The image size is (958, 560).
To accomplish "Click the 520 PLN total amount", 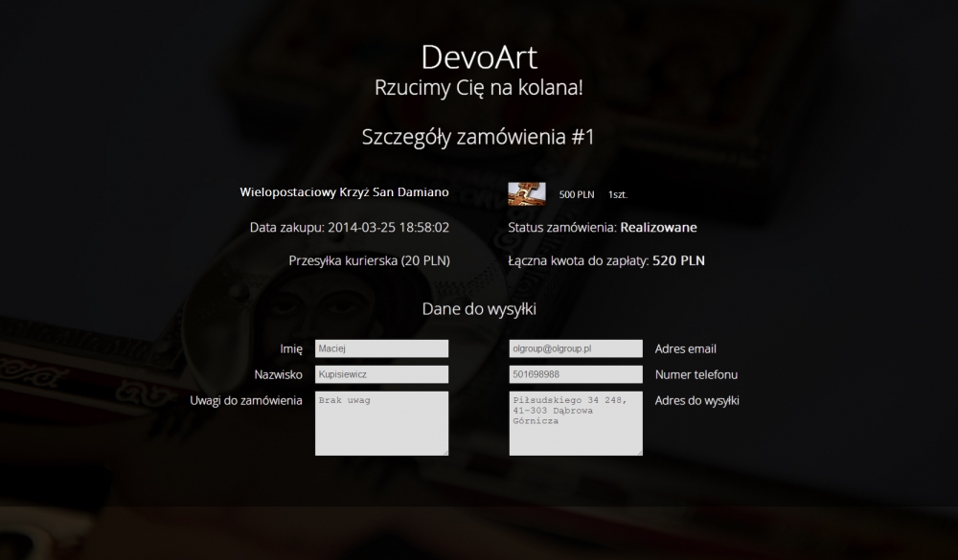I will (x=679, y=260).
